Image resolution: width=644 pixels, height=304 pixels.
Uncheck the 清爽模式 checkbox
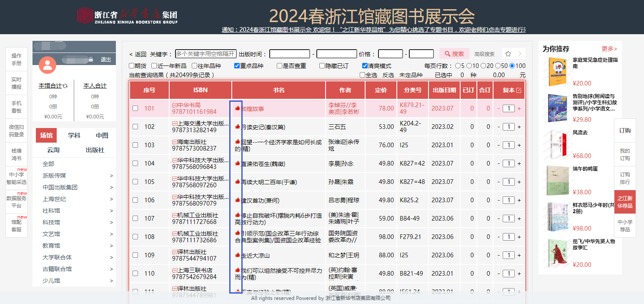coord(365,66)
